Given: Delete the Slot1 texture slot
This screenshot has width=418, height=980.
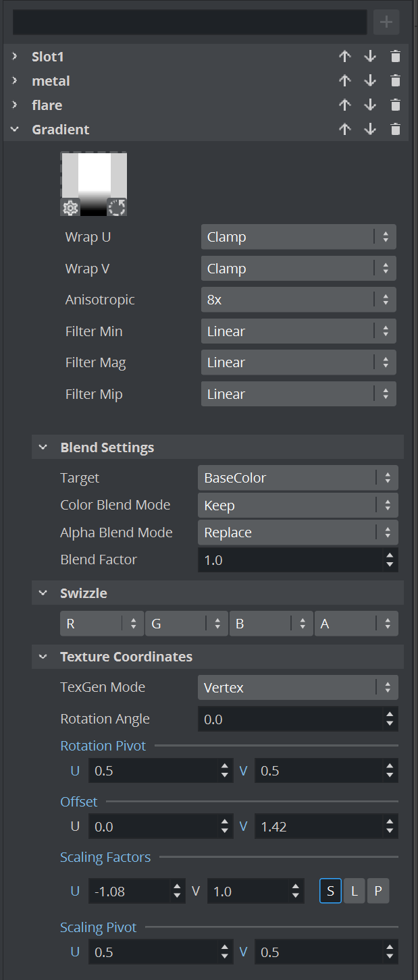Looking at the screenshot, I should [396, 57].
